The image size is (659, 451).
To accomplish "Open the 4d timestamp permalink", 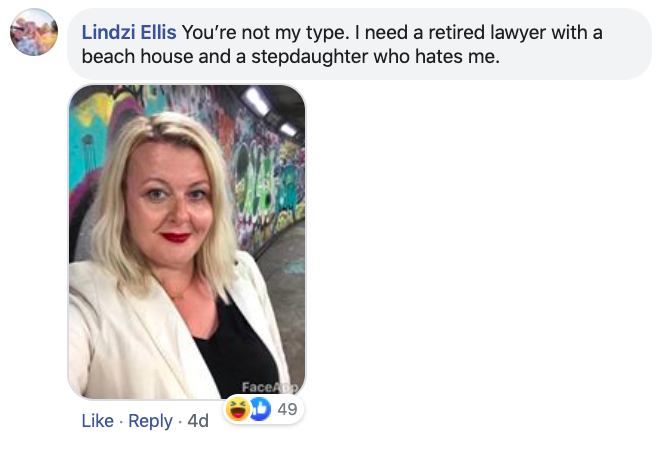I will point(198,421).
